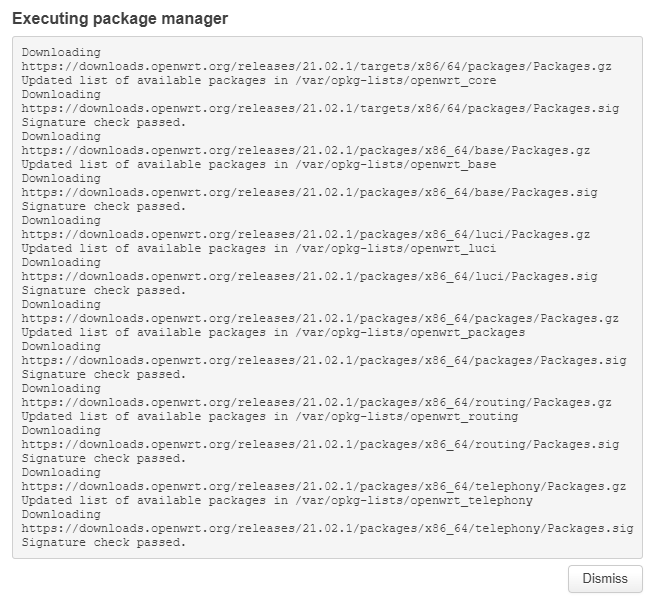Click the openwrt_packages updated list line
The height and width of the screenshot is (602, 651).
point(273,332)
